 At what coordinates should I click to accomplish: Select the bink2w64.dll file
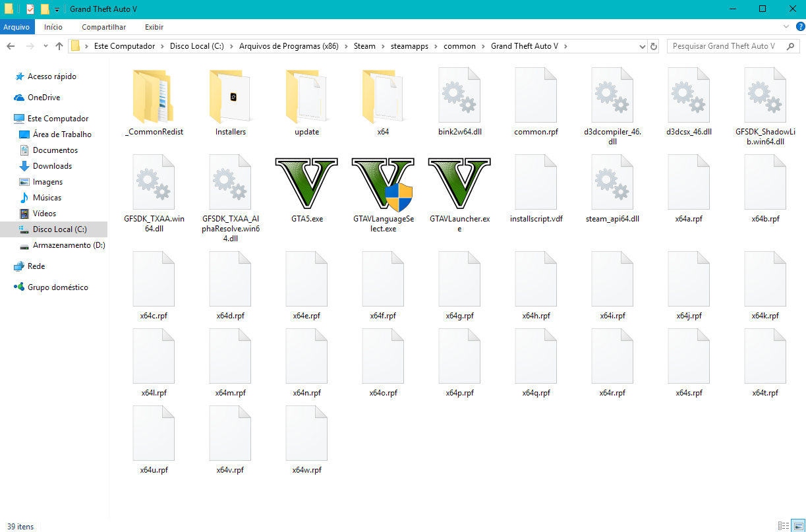(x=459, y=94)
